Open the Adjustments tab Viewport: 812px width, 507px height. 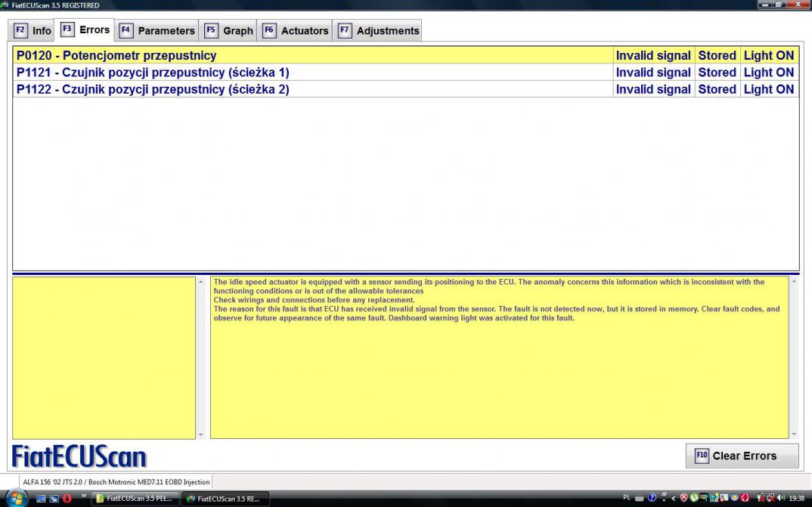(x=378, y=30)
